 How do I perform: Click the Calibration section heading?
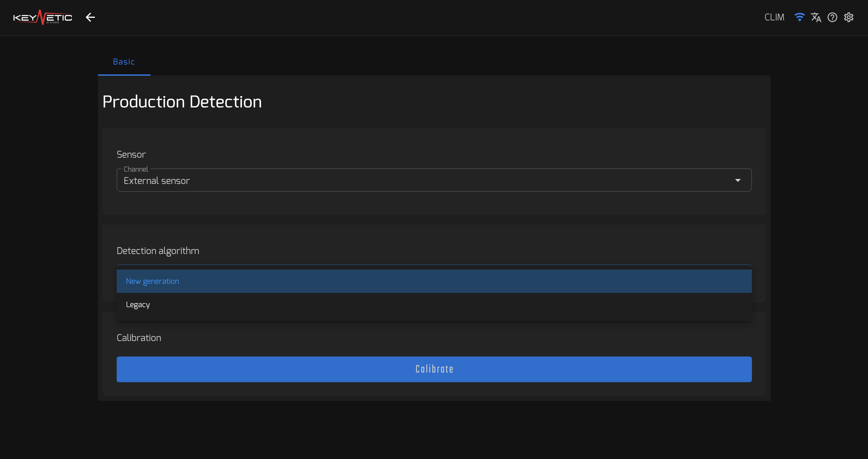point(139,338)
